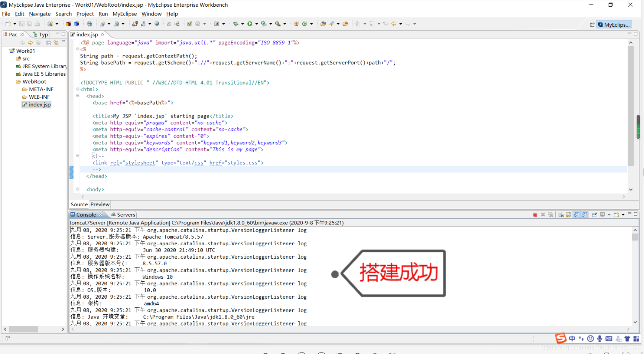Click the Clear Console icon
This screenshot has height=354, width=644.
pos(561,215)
